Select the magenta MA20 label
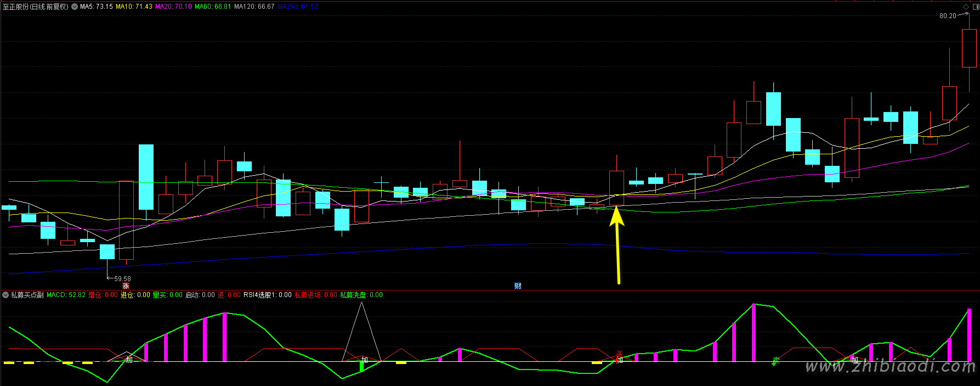This screenshot has height=386, width=980. pyautogui.click(x=173, y=7)
